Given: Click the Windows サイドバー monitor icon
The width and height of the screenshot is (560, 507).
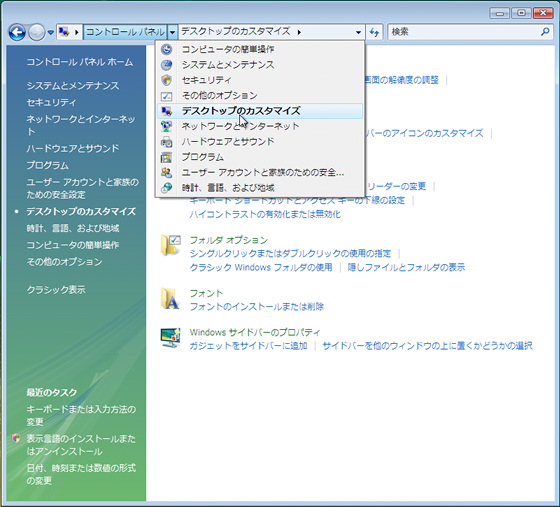Looking at the screenshot, I should [170, 338].
